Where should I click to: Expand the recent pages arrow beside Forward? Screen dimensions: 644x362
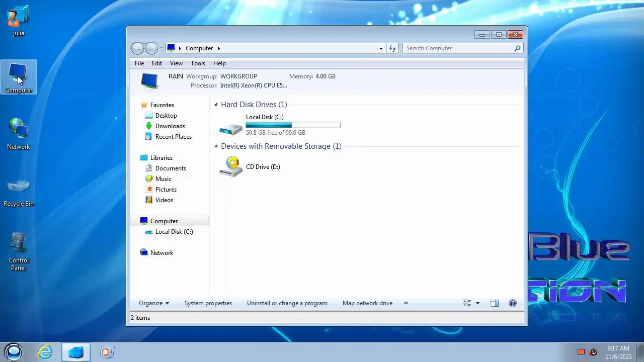[162, 48]
